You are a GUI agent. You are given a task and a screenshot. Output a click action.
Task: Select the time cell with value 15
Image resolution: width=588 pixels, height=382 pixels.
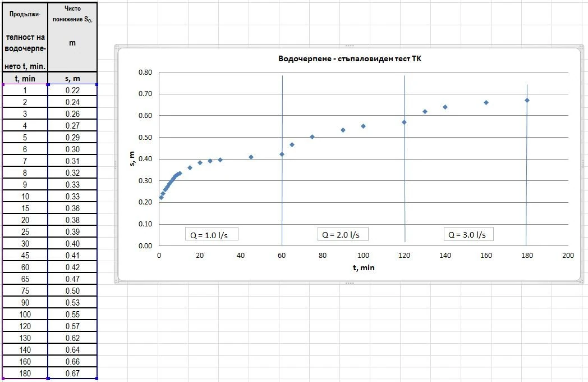(25, 208)
